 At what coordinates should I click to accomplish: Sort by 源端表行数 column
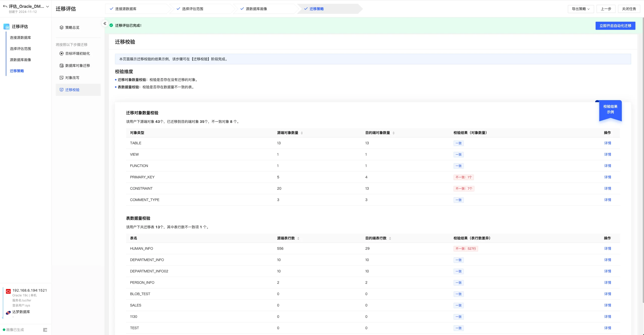[298, 238]
